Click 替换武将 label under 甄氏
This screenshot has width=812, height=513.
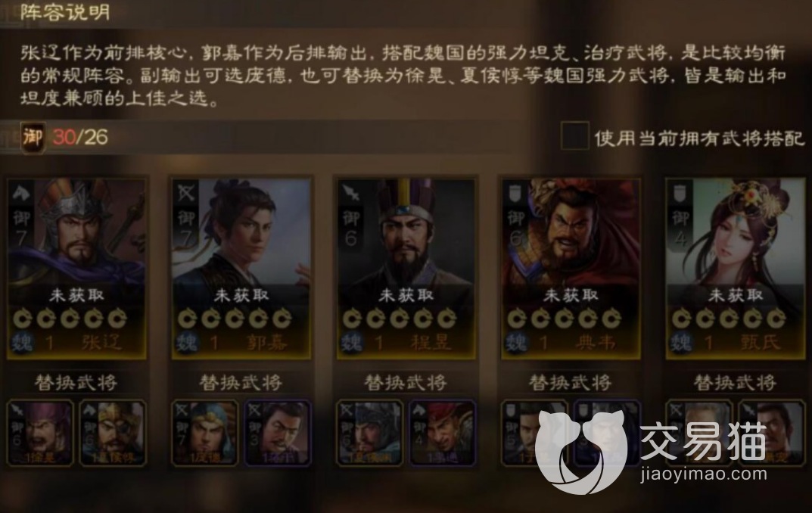click(735, 383)
